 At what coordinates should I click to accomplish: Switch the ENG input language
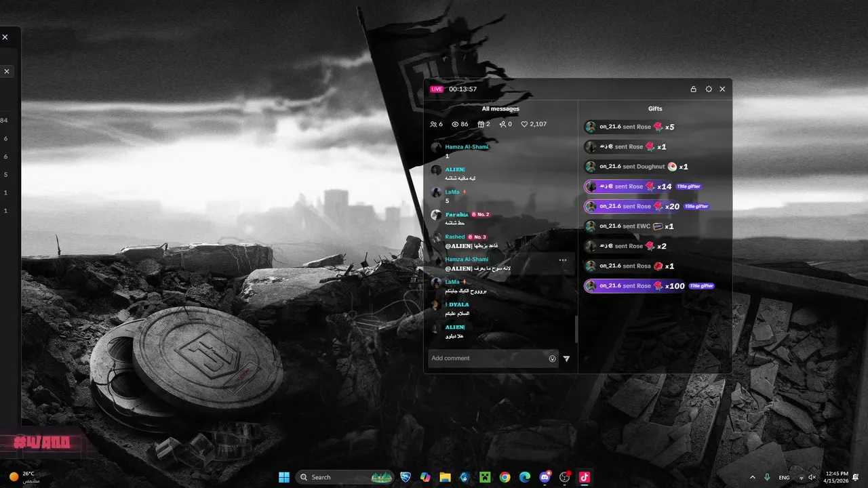tap(784, 478)
